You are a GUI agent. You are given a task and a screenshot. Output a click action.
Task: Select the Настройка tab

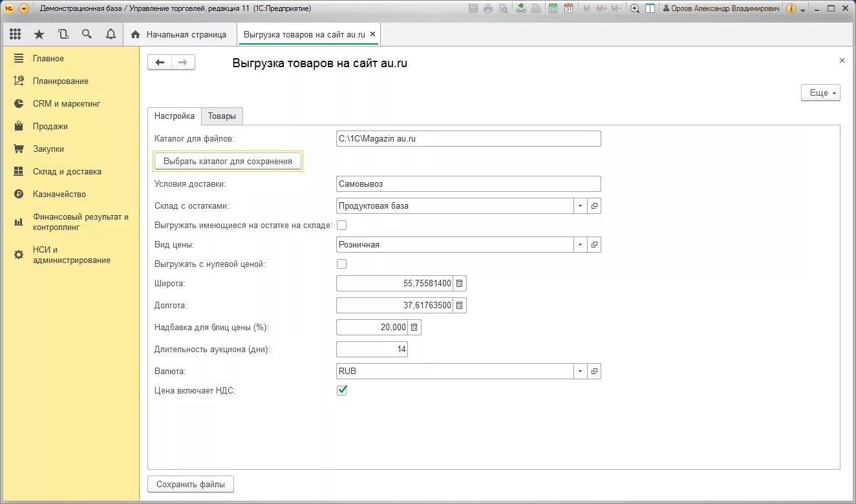pyautogui.click(x=175, y=116)
